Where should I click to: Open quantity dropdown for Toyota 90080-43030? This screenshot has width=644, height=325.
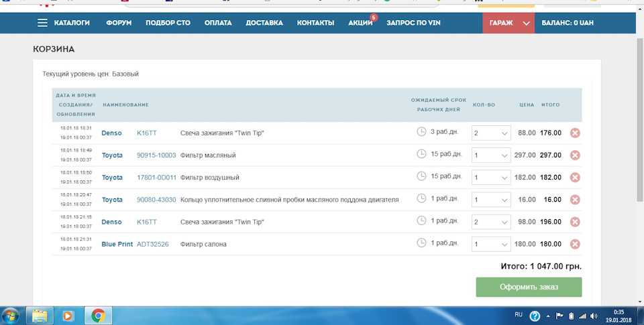coord(491,200)
